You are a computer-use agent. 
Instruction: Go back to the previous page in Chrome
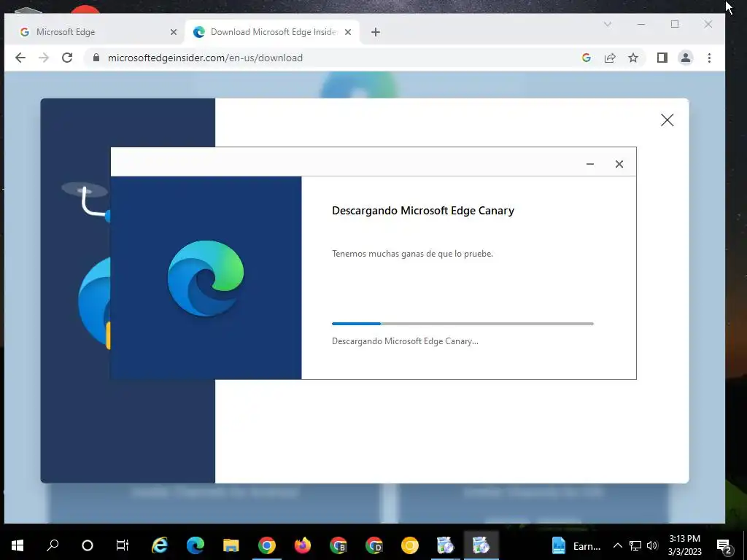[x=20, y=58]
